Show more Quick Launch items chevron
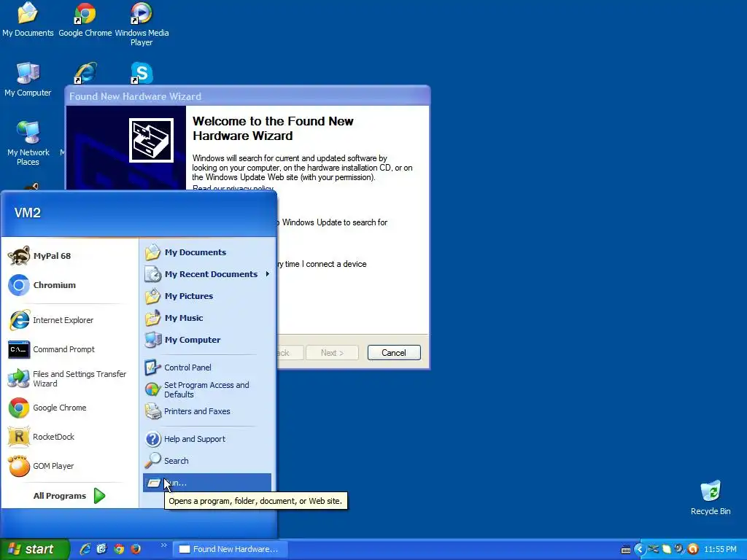747x560 pixels. 164,545
